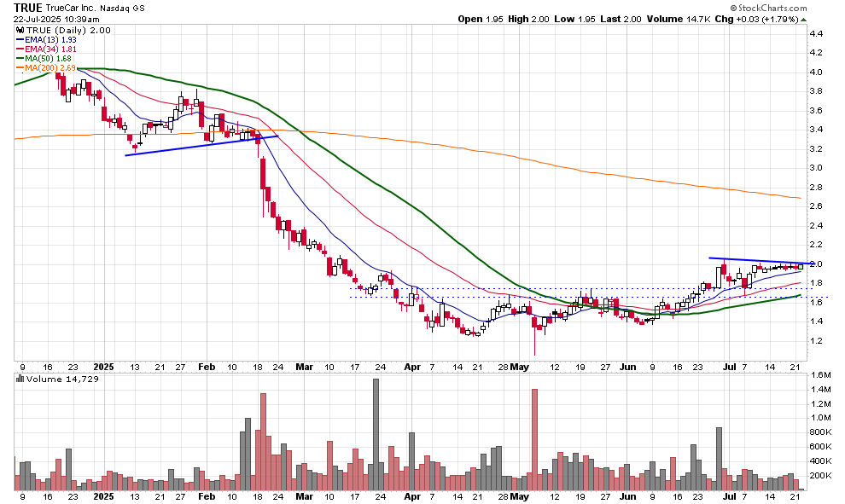Click the 200K volume axis label
This screenshot has width=845, height=504.
click(819, 476)
